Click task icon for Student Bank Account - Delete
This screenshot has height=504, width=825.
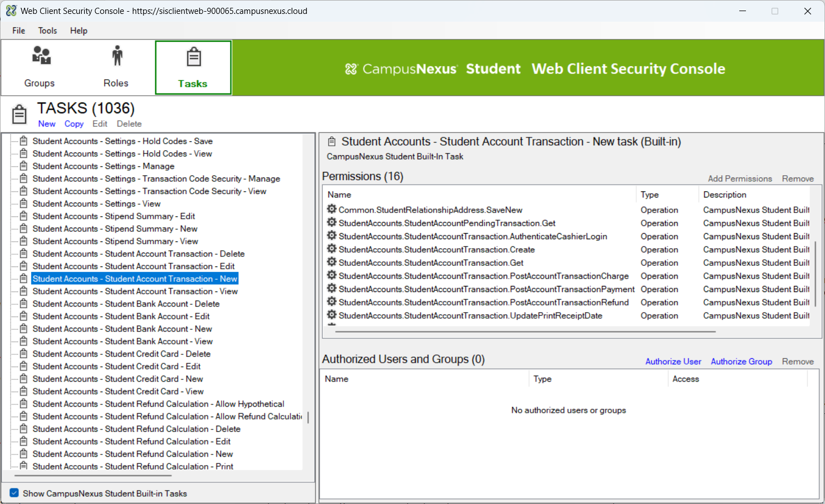23,303
